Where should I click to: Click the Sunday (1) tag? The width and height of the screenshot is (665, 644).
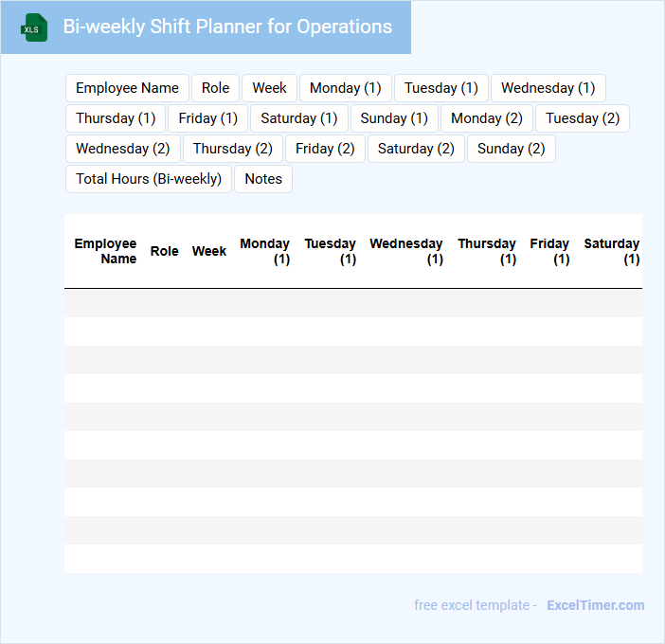pos(394,118)
